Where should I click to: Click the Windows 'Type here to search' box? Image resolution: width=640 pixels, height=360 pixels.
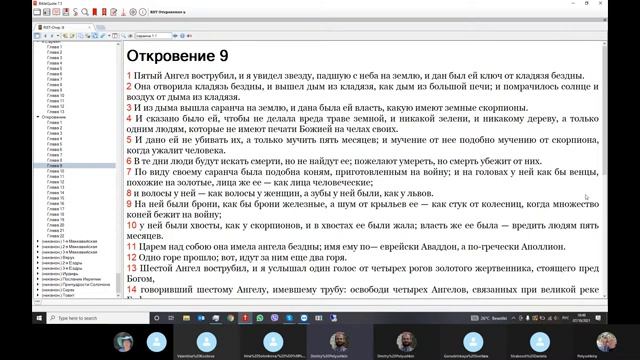[98, 318]
